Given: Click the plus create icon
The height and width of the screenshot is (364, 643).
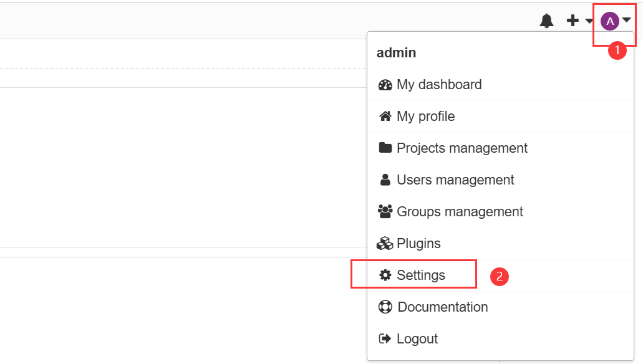Looking at the screenshot, I should pyautogui.click(x=573, y=21).
